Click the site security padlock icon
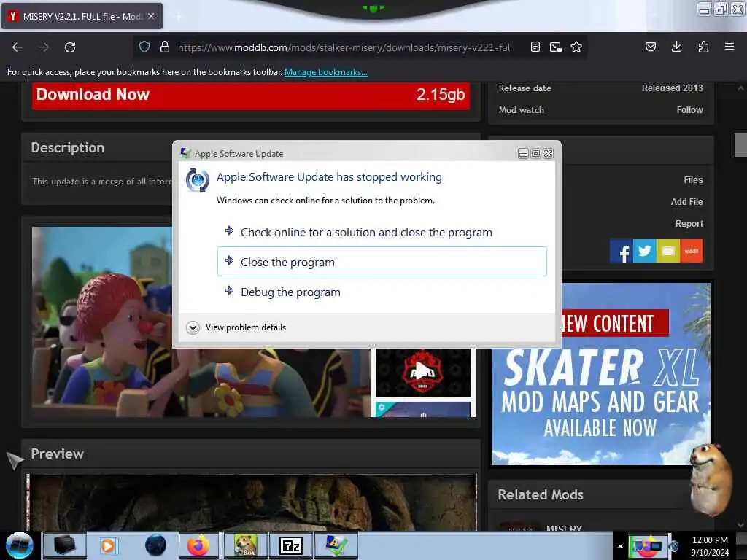 click(165, 47)
